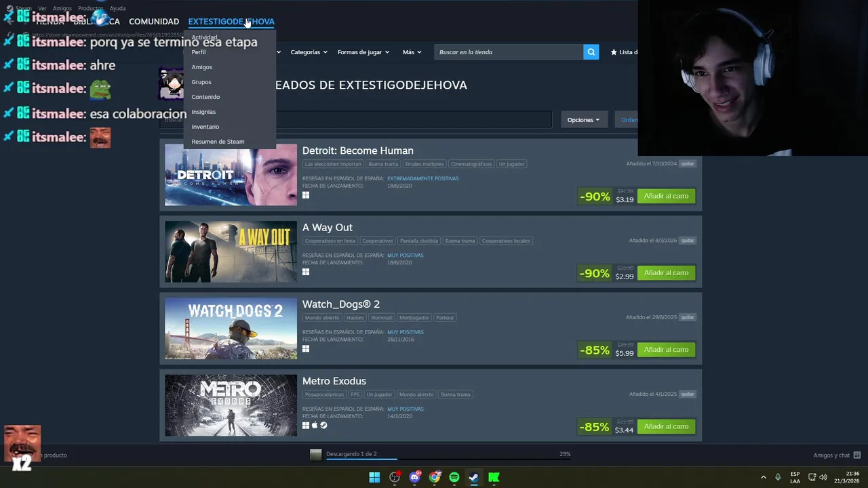Click the Apple platform icon in Metro Exodus row
This screenshot has height=488, width=868.
[x=315, y=425]
